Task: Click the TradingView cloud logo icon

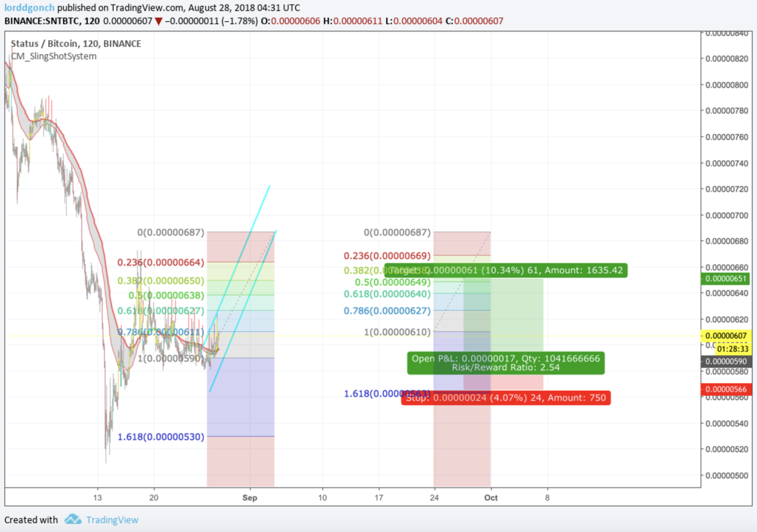Action: coord(73,519)
